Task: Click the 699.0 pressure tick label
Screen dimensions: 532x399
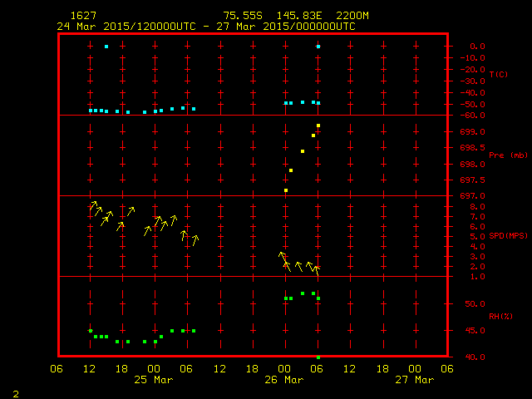Action: click(473, 131)
